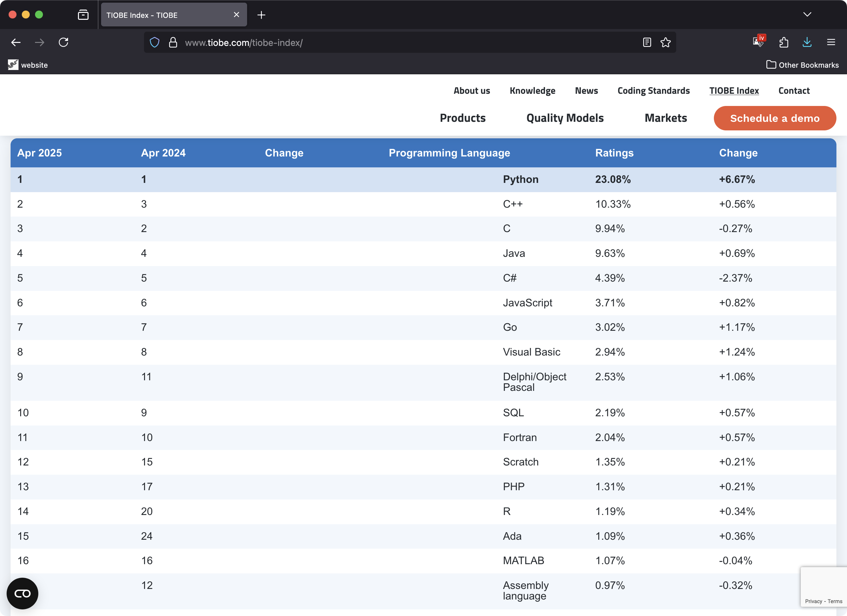Close the TIOBE Index tab
Viewport: 847px width, 616px height.
(x=237, y=15)
